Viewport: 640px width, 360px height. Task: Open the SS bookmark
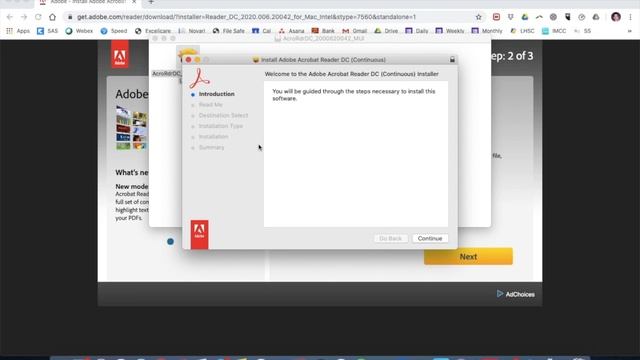pyautogui.click(x=582, y=31)
